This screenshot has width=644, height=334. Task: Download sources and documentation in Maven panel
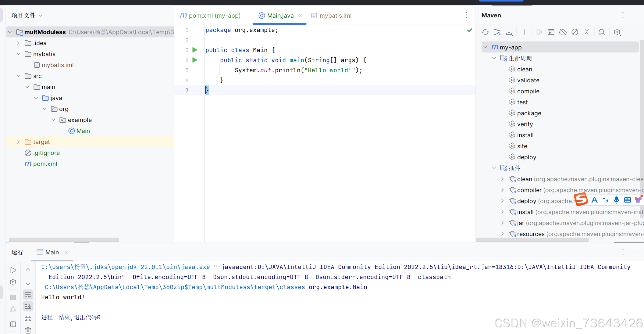(509, 32)
